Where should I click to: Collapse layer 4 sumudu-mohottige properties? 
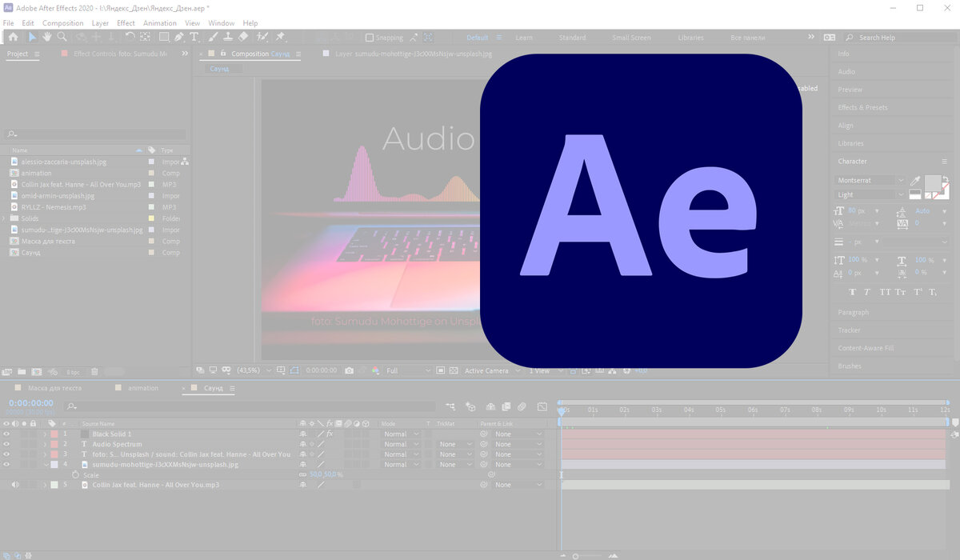click(x=45, y=464)
